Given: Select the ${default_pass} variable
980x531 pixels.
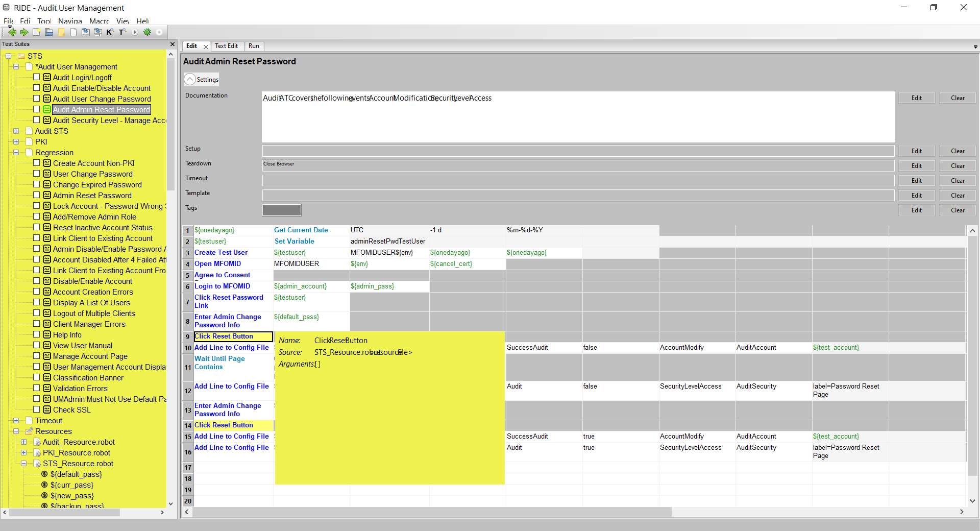Looking at the screenshot, I should point(77,474).
